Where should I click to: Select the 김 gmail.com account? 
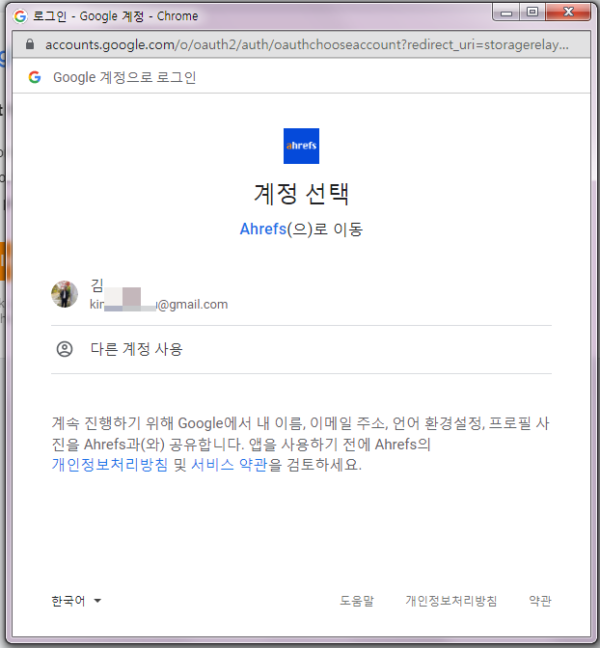coord(301,294)
